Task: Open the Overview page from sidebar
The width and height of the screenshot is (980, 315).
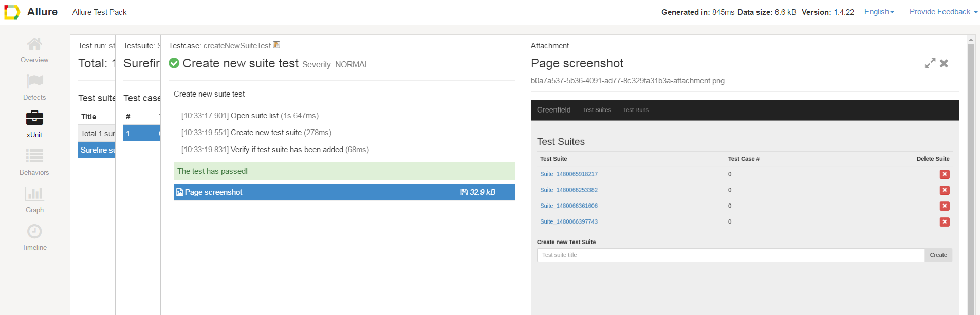Action: click(34, 51)
